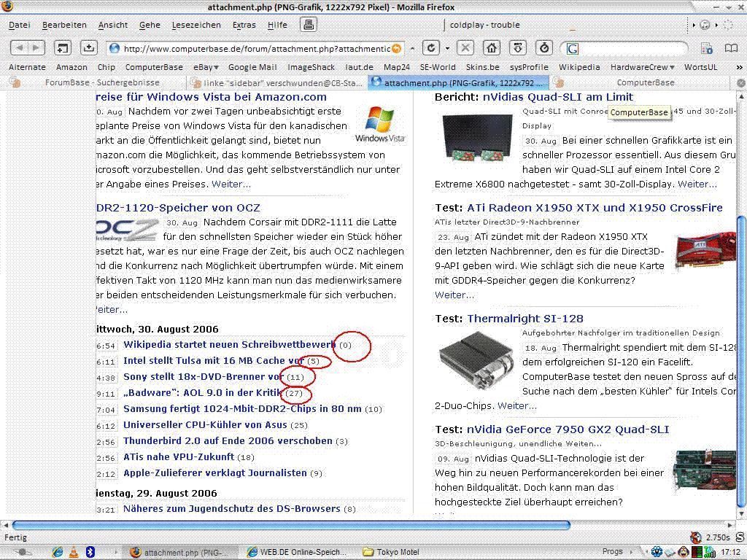747x560 pixels.
Task: Click 'ATi Radeon X1950 XTX und X1950 CrossFire'
Action: (x=595, y=208)
